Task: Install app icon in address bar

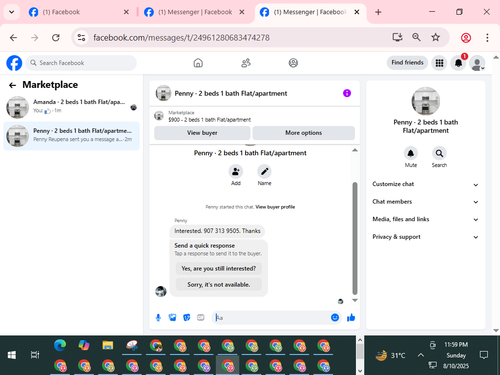Action: (397, 37)
